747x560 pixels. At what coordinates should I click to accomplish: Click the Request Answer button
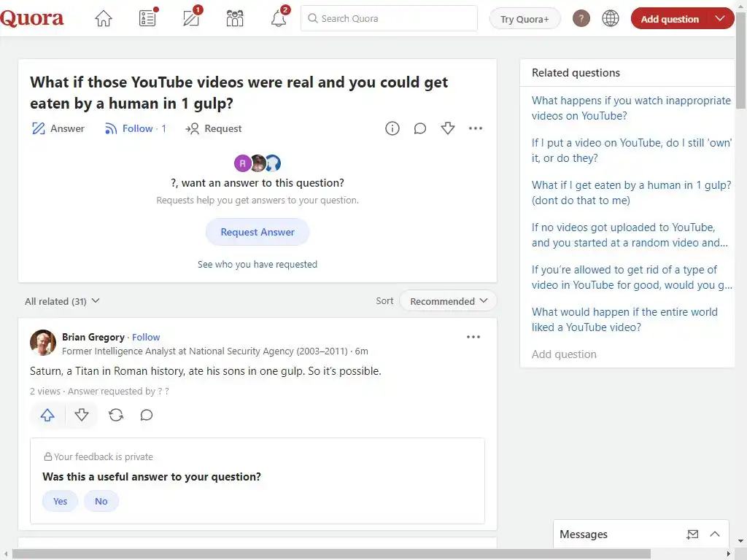point(258,232)
